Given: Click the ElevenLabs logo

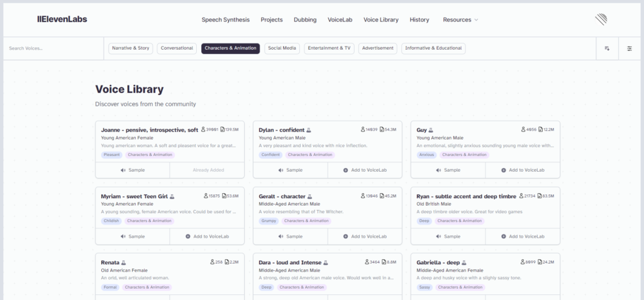Looking at the screenshot, I should coord(62,19).
